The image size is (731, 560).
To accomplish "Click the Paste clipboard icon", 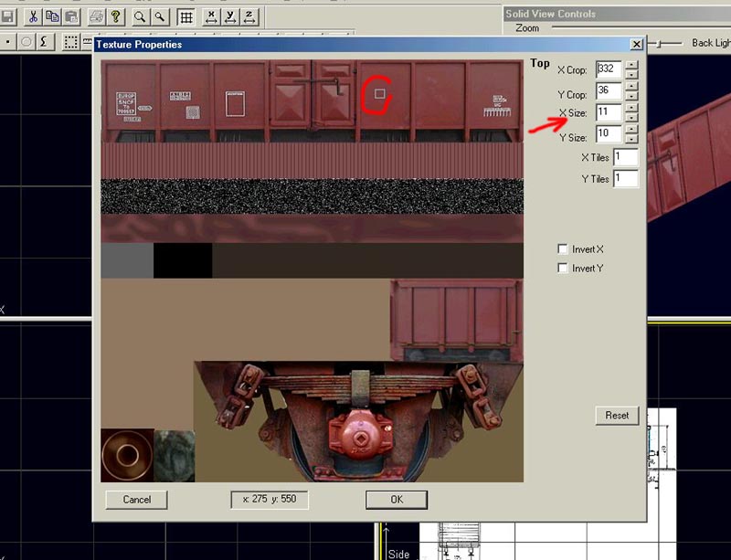I will 69,16.
